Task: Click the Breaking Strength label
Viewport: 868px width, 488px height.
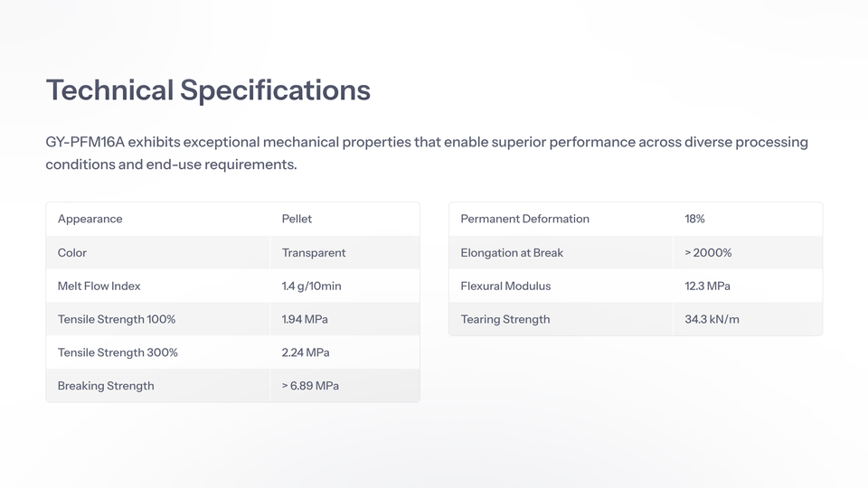Action: tap(106, 386)
